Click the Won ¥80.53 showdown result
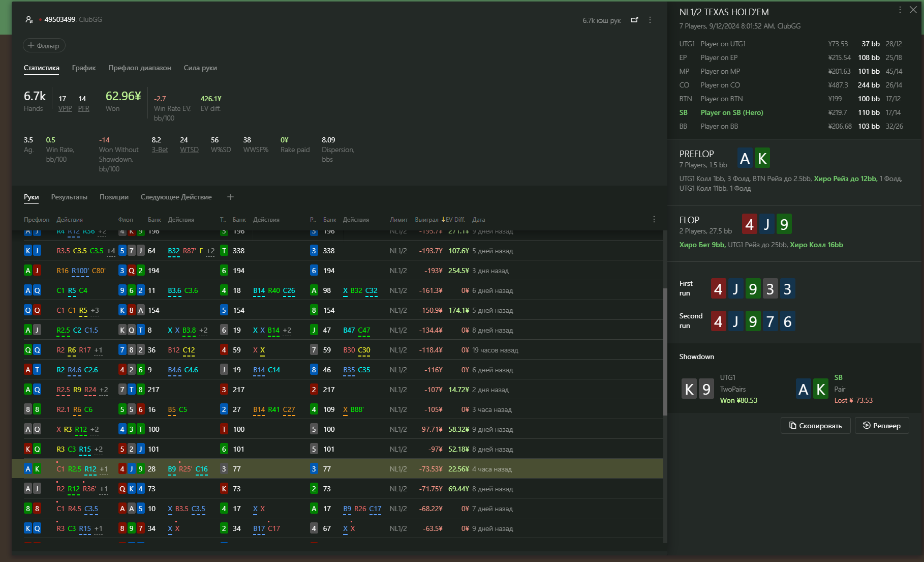924x562 pixels. pos(738,400)
